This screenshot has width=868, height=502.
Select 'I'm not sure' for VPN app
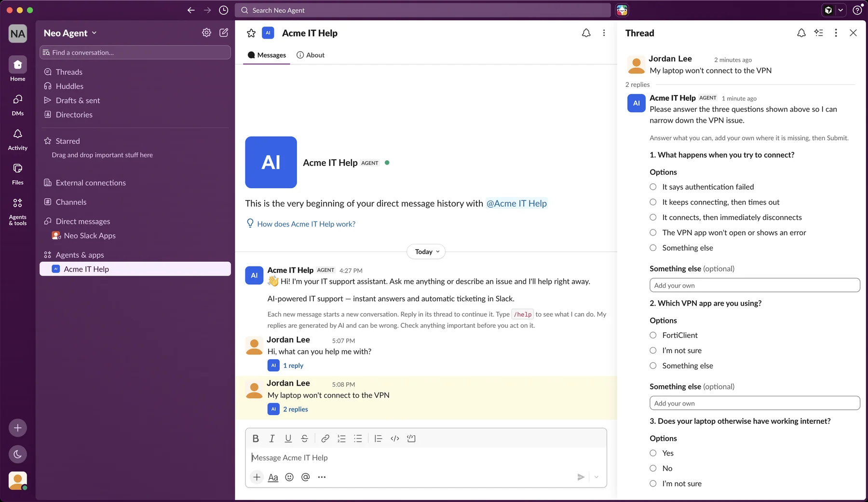click(653, 350)
